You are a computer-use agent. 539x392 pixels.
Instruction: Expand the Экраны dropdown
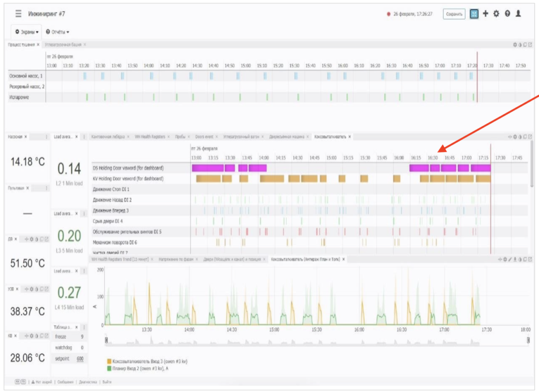(27, 32)
